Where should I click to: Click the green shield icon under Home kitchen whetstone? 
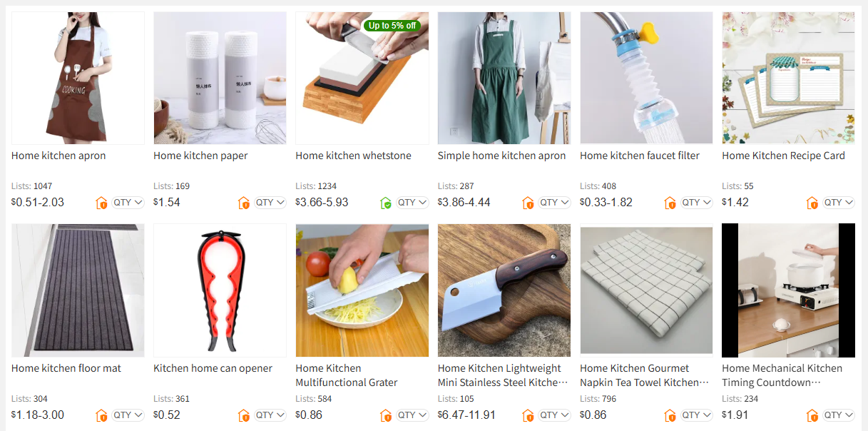click(386, 203)
